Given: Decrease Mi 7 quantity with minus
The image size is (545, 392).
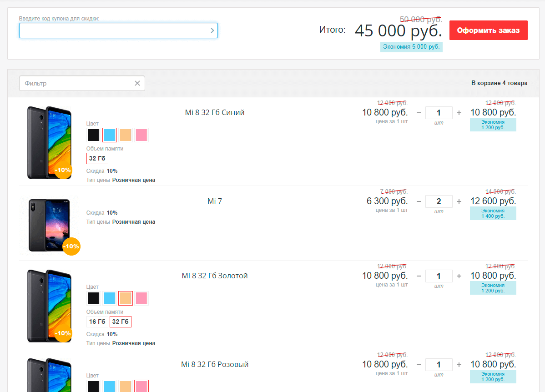Looking at the screenshot, I should pyautogui.click(x=419, y=201).
